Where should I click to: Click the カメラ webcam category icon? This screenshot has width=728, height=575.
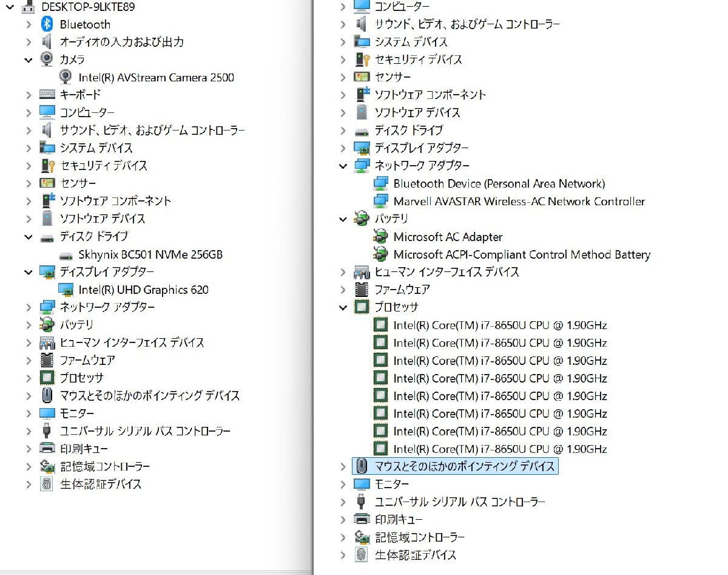point(47,60)
